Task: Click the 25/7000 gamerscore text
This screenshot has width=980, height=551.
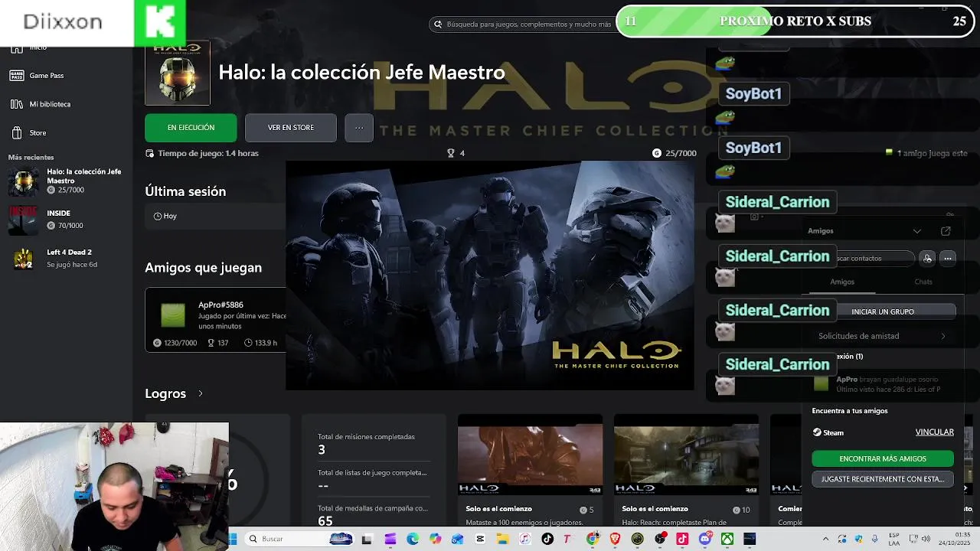Action: click(681, 153)
